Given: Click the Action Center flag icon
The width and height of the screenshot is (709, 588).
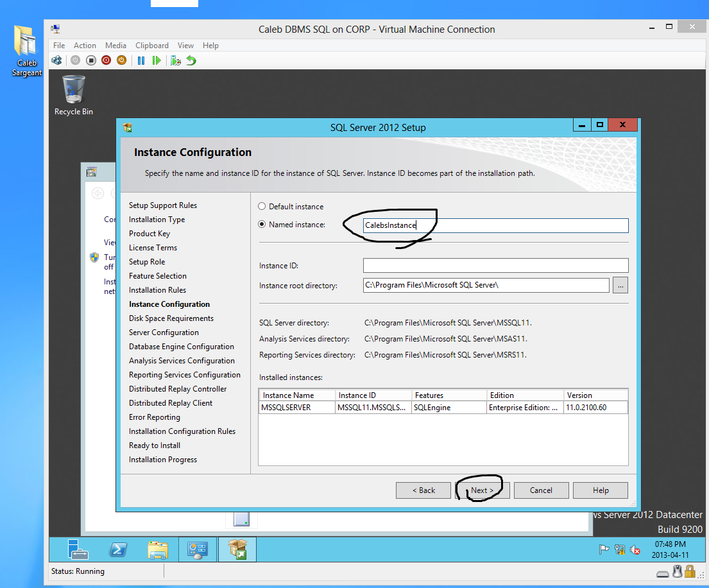Looking at the screenshot, I should click(604, 549).
